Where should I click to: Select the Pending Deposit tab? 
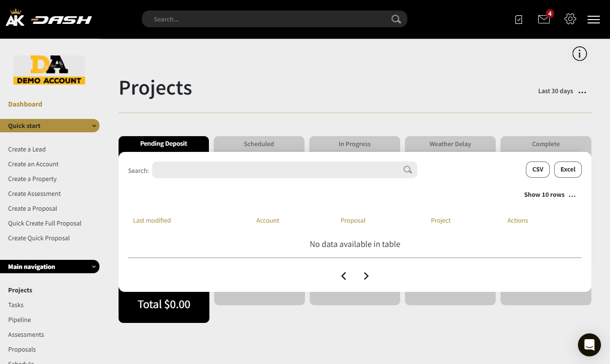163,144
